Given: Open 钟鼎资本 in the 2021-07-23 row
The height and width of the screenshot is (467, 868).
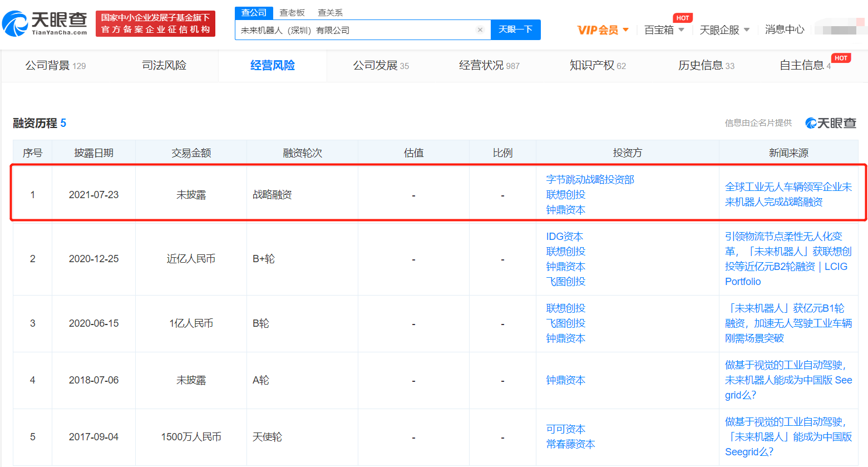Looking at the screenshot, I should pos(566,210).
